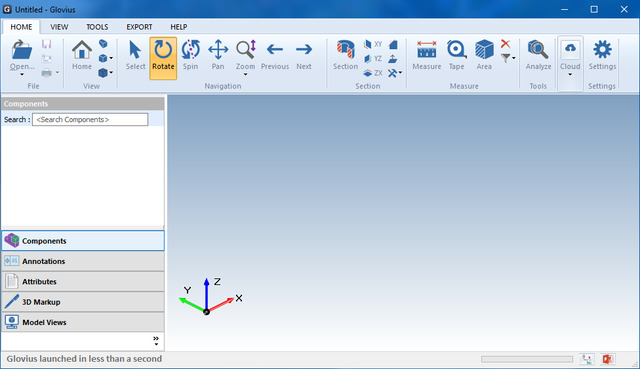
Task: Toggle the XY section plane
Action: coord(373,44)
